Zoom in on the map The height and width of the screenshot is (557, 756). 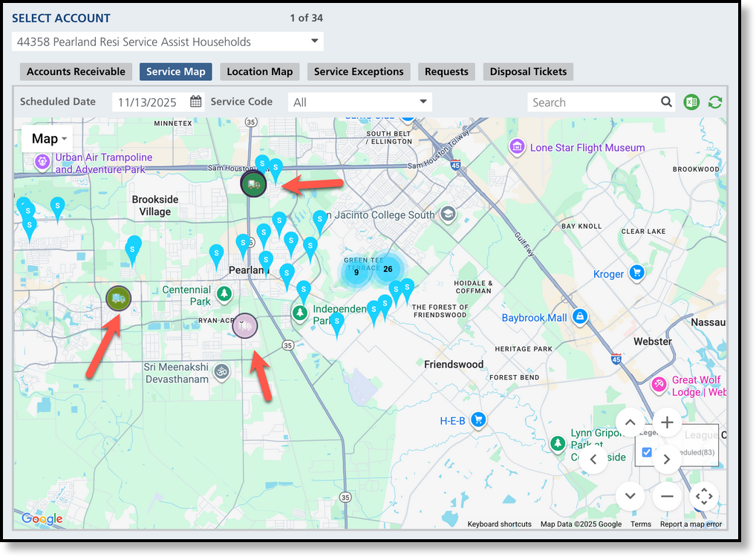[x=667, y=422]
